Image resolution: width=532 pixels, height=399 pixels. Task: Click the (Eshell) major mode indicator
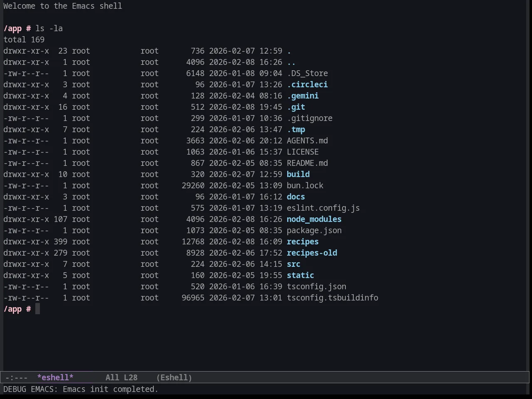point(174,377)
